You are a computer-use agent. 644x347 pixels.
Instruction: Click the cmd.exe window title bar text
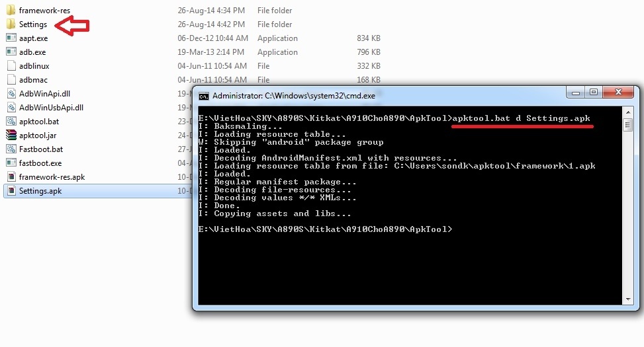point(294,96)
